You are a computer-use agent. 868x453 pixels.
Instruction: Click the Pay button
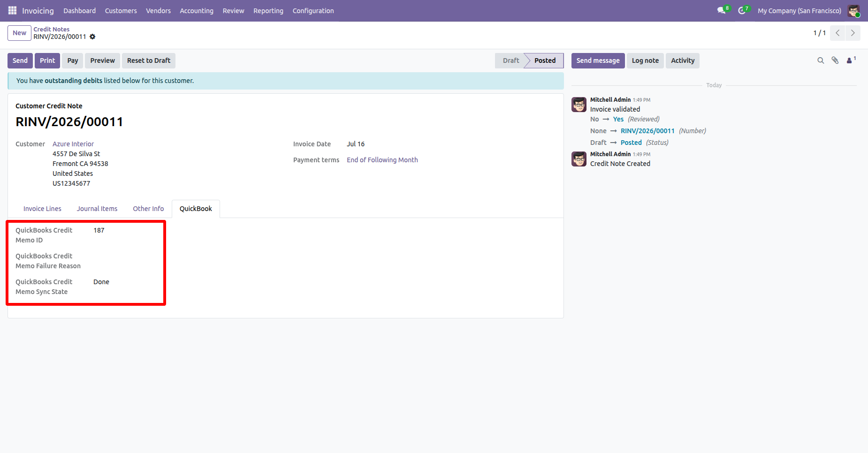pos(73,60)
